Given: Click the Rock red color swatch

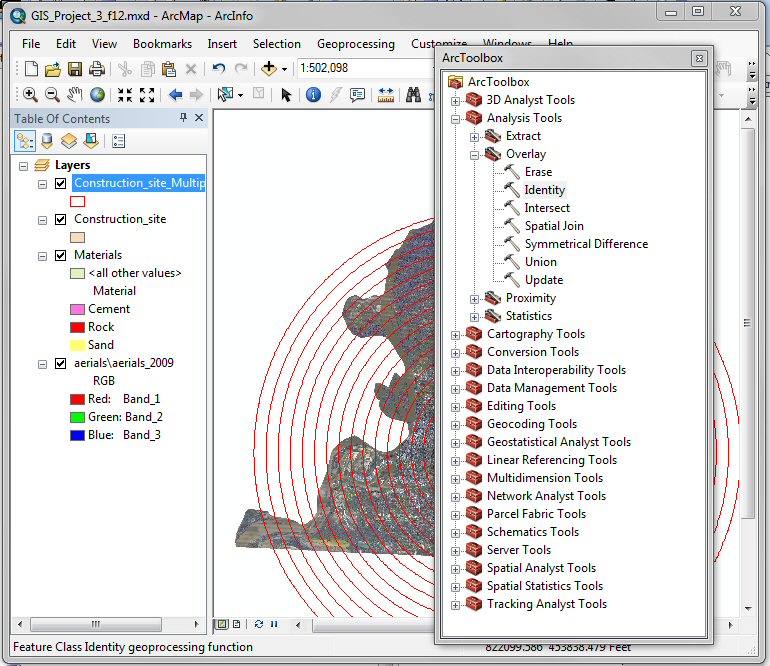Looking at the screenshot, I should 77,327.
